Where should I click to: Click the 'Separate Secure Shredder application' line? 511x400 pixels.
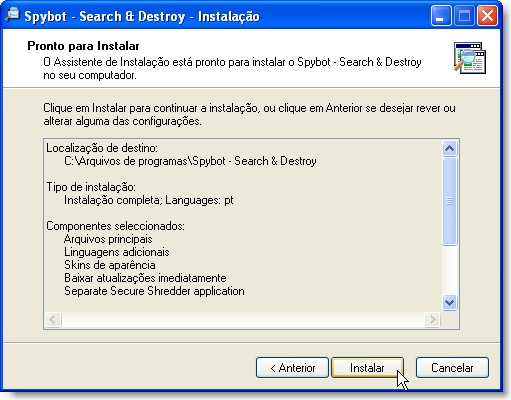154,291
